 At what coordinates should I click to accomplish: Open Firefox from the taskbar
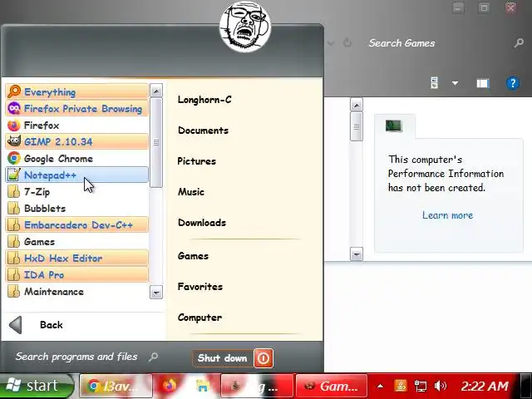(x=170, y=386)
